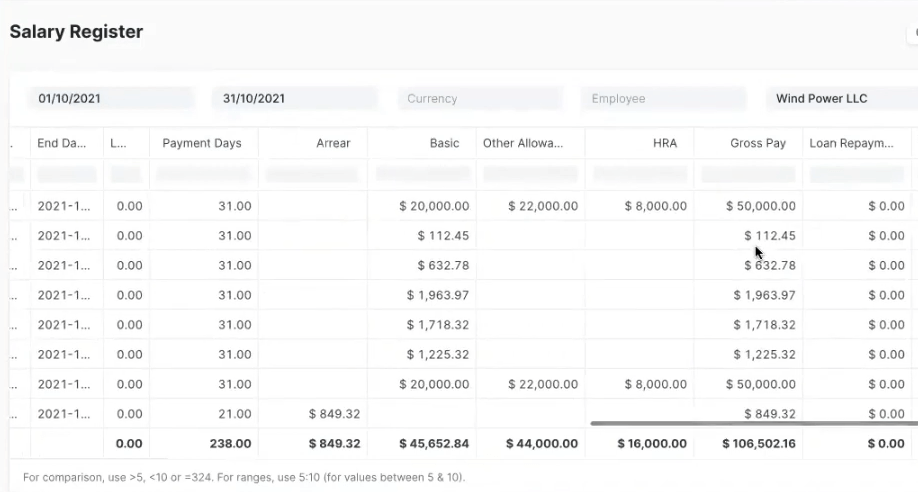The width and height of the screenshot is (918, 492).
Task: Select the $ 1,963.97 cell in Basic column
Action: (x=438, y=295)
